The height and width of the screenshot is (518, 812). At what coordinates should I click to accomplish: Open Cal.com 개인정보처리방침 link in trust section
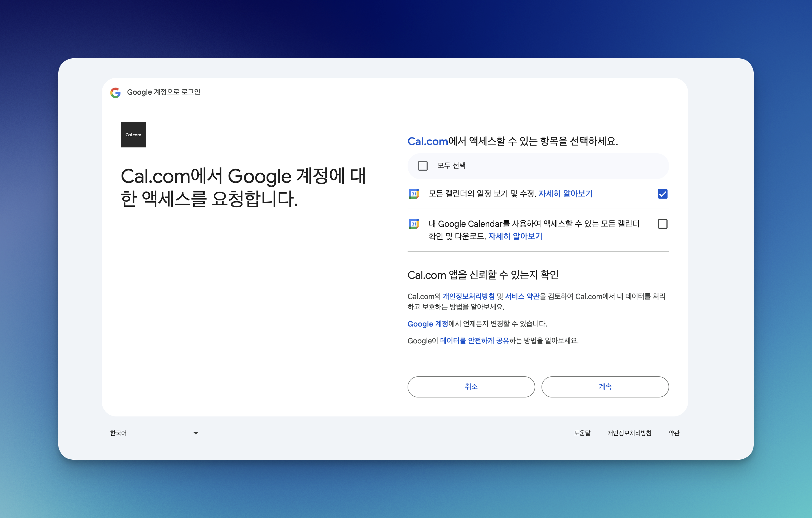coord(468,296)
